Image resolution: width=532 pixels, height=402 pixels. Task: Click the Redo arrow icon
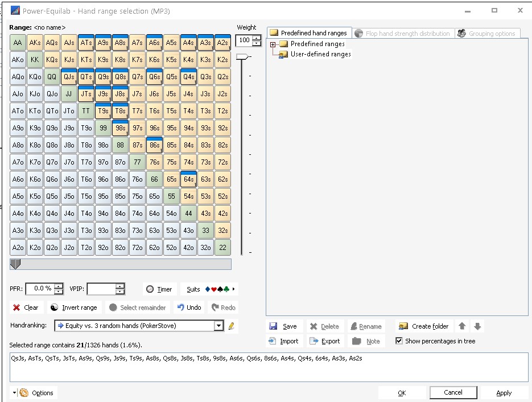(x=215, y=307)
